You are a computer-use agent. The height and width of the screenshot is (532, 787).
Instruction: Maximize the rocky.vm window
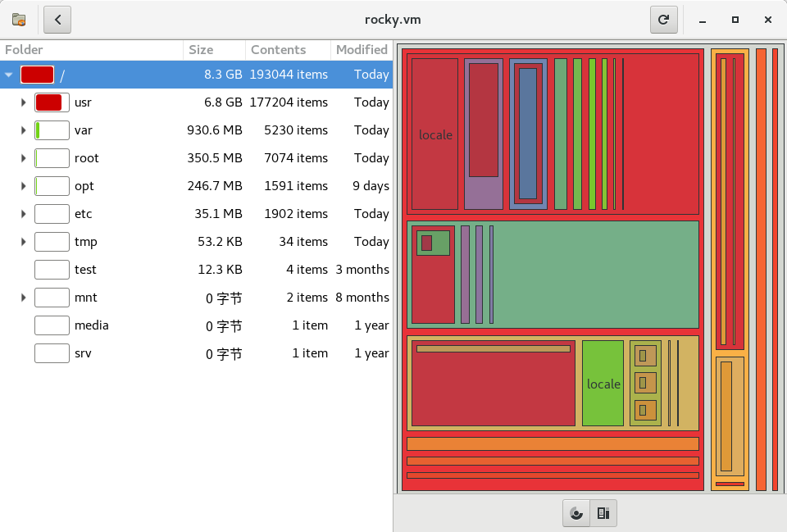point(735,20)
